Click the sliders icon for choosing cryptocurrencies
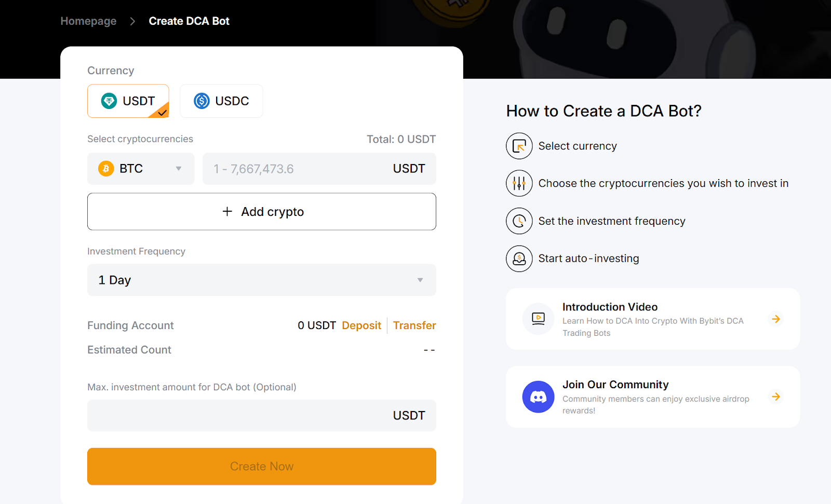 coord(519,183)
